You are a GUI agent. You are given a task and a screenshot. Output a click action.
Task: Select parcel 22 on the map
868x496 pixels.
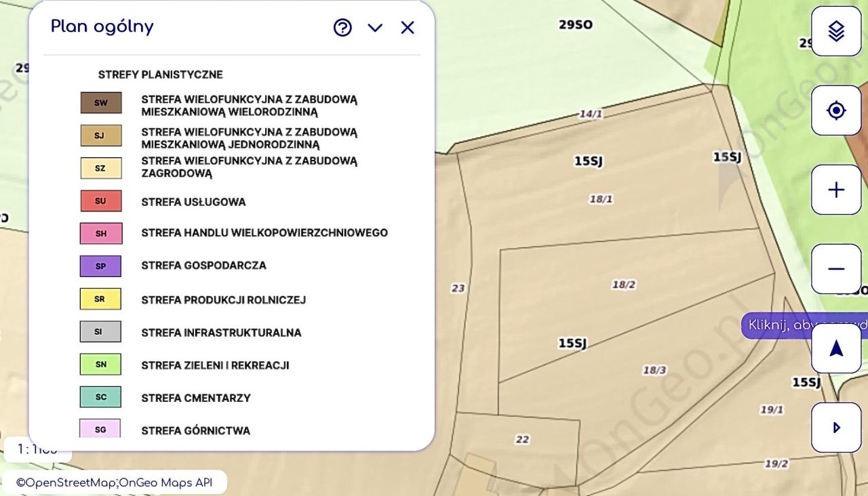tap(522, 439)
